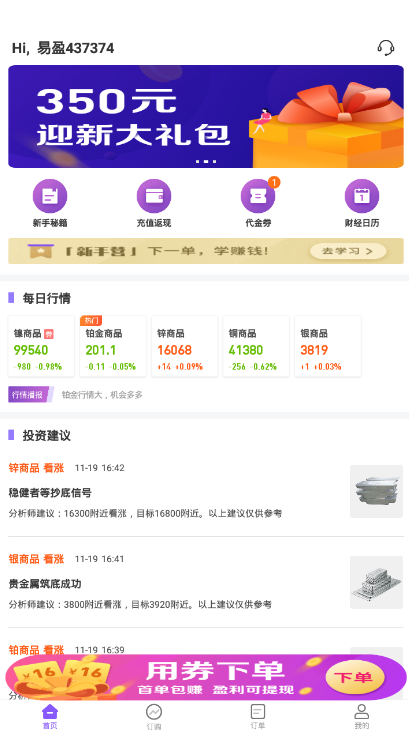Click 每日行情 section heading

(47, 298)
